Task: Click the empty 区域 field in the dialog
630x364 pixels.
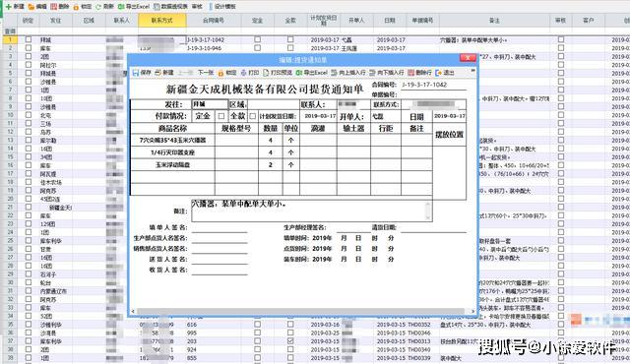Action: tap(274, 104)
